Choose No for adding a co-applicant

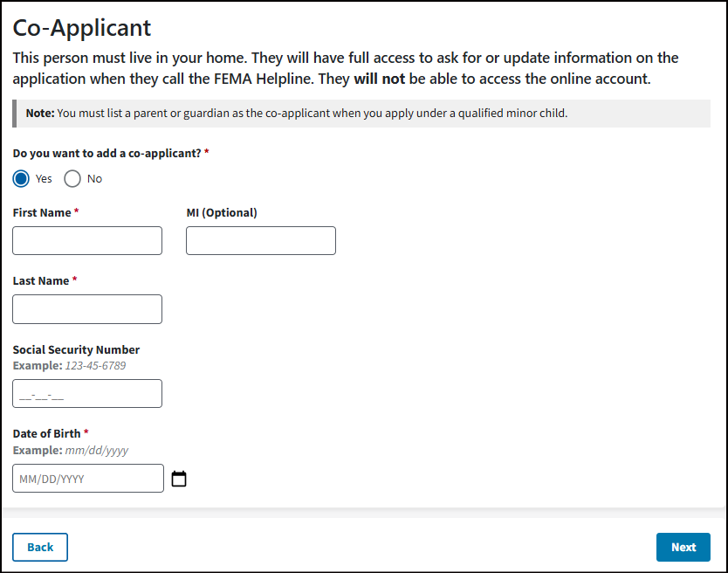pyautogui.click(x=72, y=178)
